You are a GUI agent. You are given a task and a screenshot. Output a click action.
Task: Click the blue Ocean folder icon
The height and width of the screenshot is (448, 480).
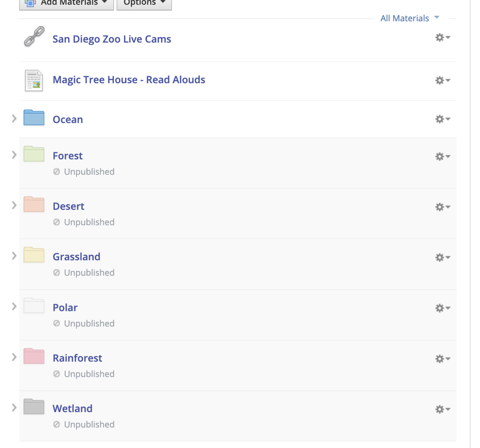click(34, 118)
